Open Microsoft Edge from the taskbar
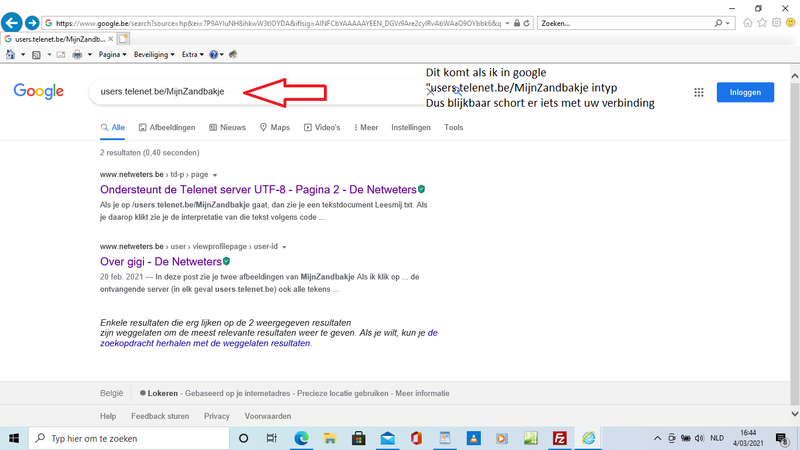 (x=302, y=438)
